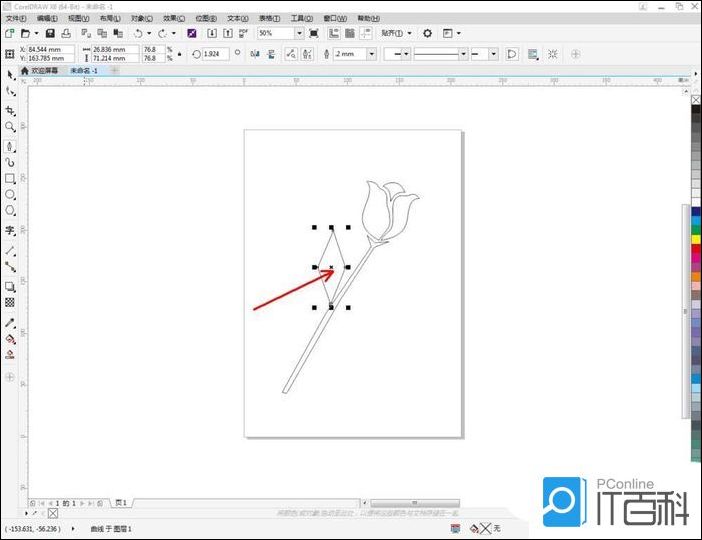This screenshot has height=540, width=702.
Task: Click the Save floppy disk icon
Action: (x=50, y=33)
